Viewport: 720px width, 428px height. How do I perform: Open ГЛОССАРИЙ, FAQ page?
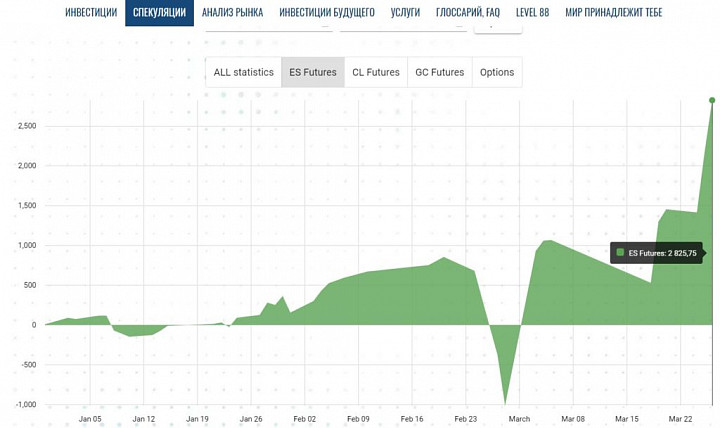[468, 12]
